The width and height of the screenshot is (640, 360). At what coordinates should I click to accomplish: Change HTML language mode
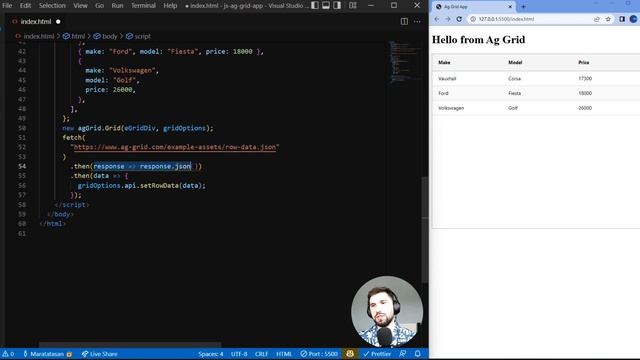[x=284, y=354]
